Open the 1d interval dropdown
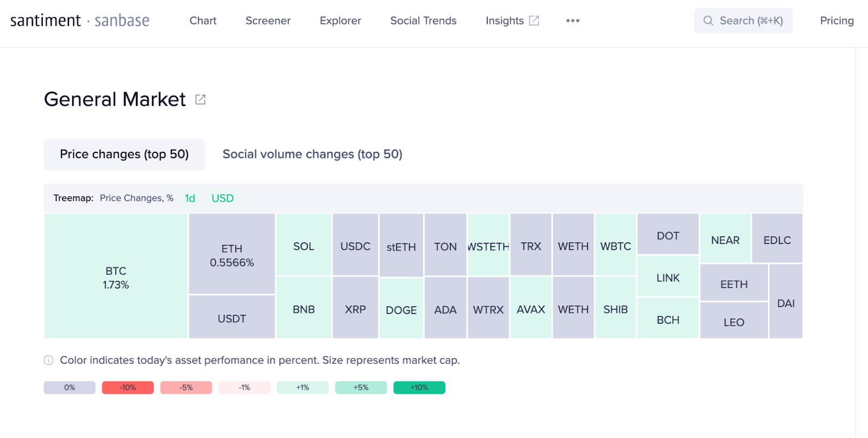 click(190, 198)
